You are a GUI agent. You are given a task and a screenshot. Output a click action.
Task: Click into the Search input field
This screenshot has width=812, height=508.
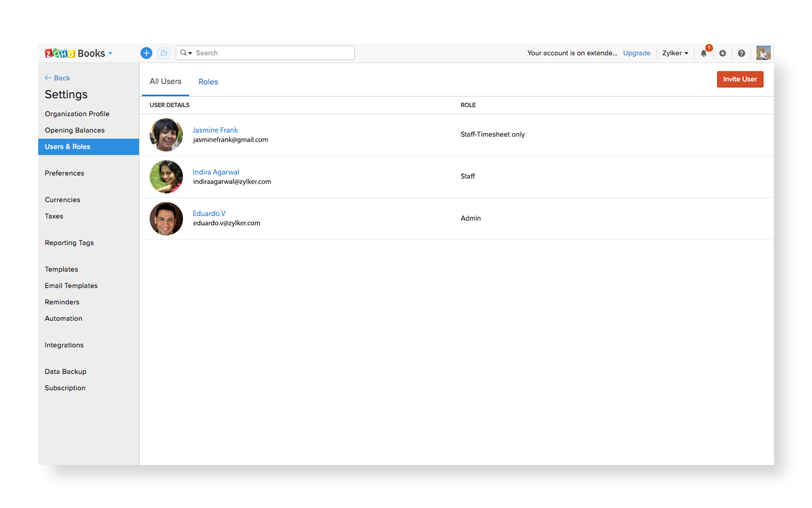[x=273, y=53]
